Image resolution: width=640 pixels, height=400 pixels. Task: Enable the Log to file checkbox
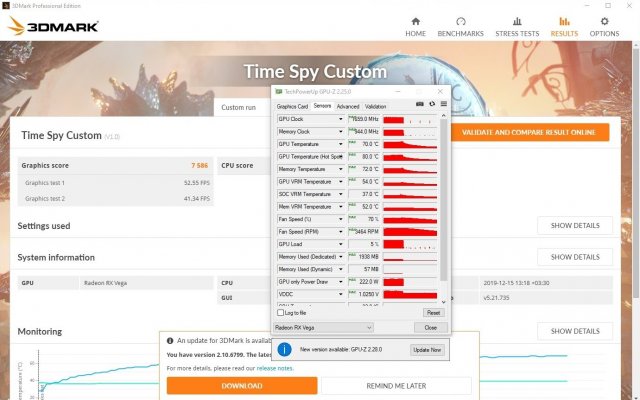click(x=280, y=313)
